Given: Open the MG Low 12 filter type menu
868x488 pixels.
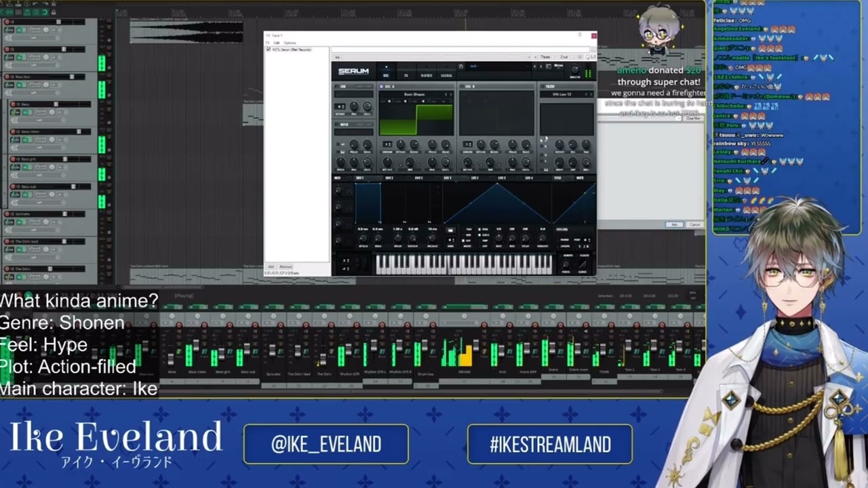Looking at the screenshot, I should pyautogui.click(x=561, y=94).
